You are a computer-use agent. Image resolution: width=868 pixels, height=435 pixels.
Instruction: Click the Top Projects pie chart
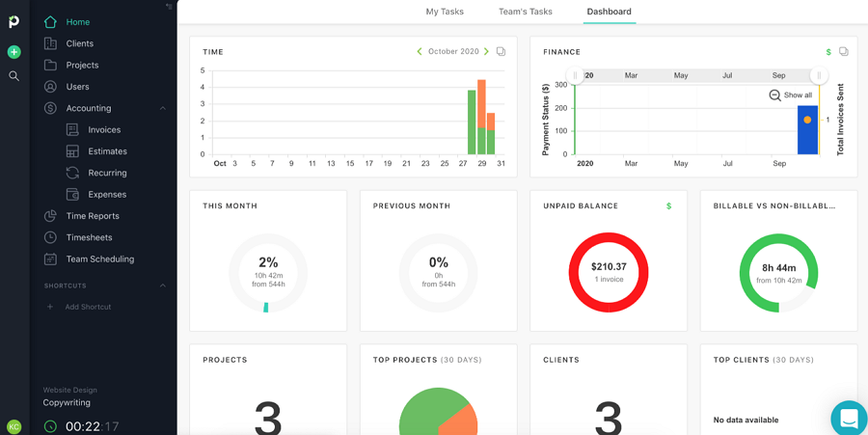[x=439, y=411]
